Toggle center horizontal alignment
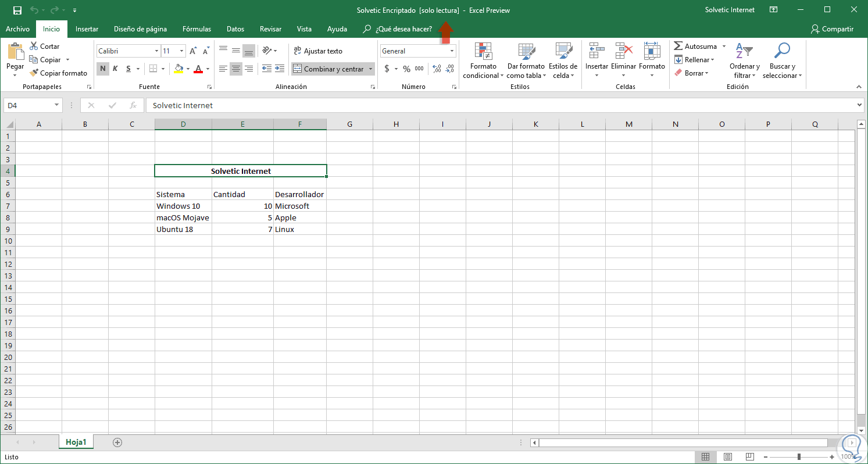Image resolution: width=868 pixels, height=464 pixels. (x=236, y=69)
